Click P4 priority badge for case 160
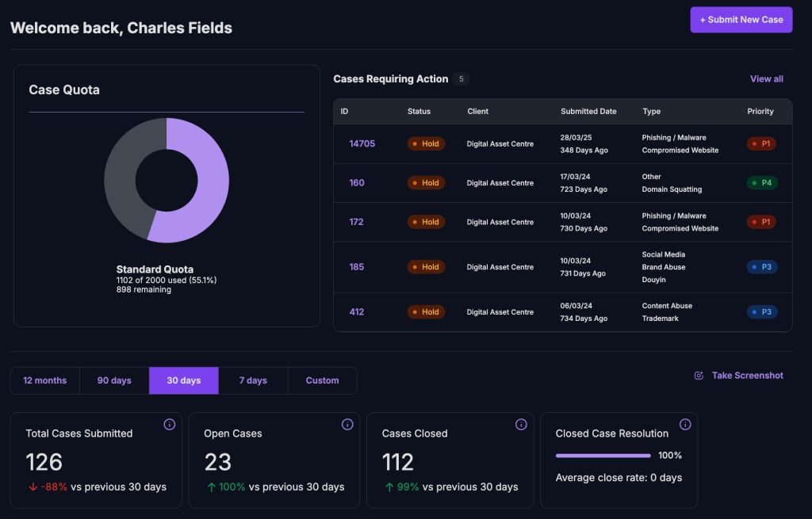The height and width of the screenshot is (519, 812). [x=761, y=183]
